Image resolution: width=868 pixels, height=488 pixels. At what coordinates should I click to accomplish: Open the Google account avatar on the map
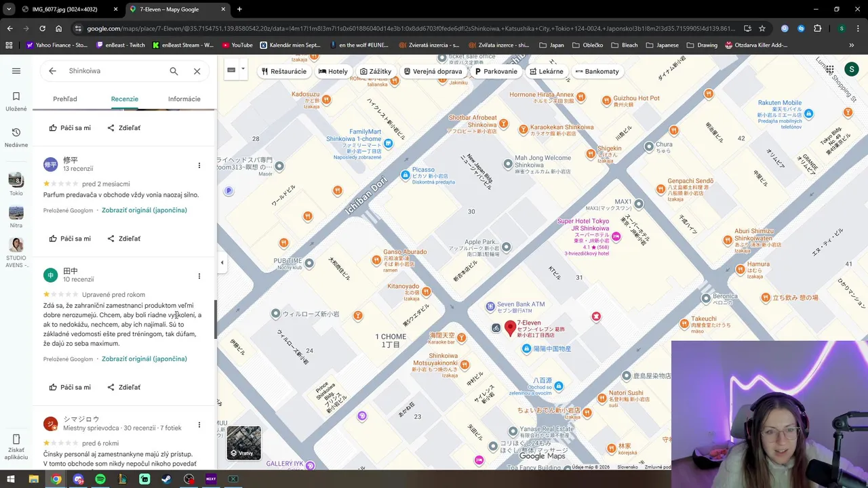tap(851, 69)
